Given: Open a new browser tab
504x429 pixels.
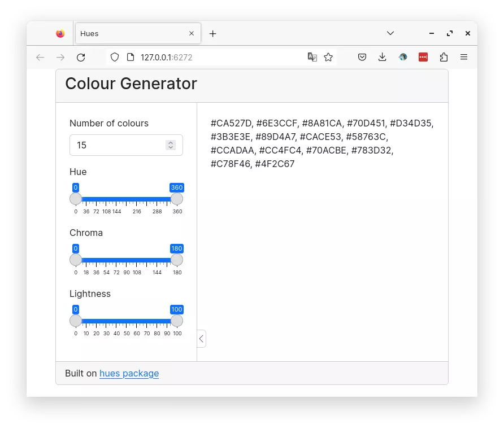Looking at the screenshot, I should tap(213, 33).
